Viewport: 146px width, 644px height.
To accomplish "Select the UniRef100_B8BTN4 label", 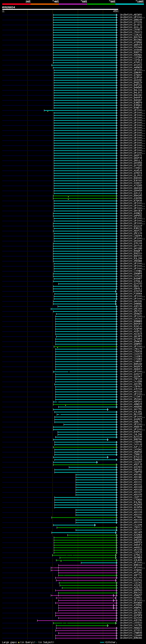I will [x=131, y=439].
